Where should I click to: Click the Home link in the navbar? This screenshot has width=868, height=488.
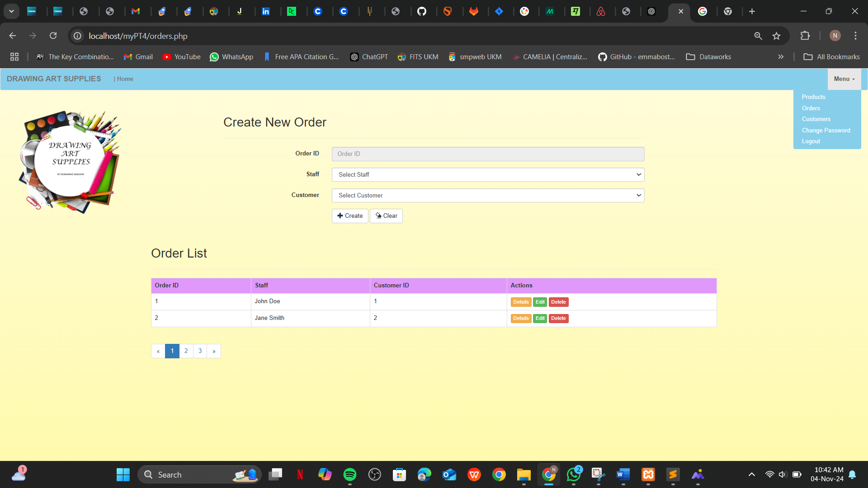click(x=125, y=79)
